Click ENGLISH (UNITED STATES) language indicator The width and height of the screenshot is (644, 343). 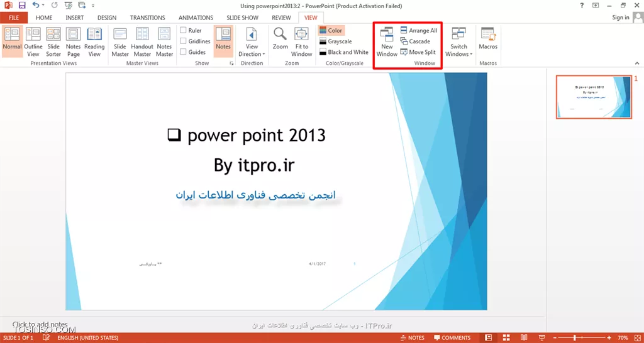[x=88, y=338]
